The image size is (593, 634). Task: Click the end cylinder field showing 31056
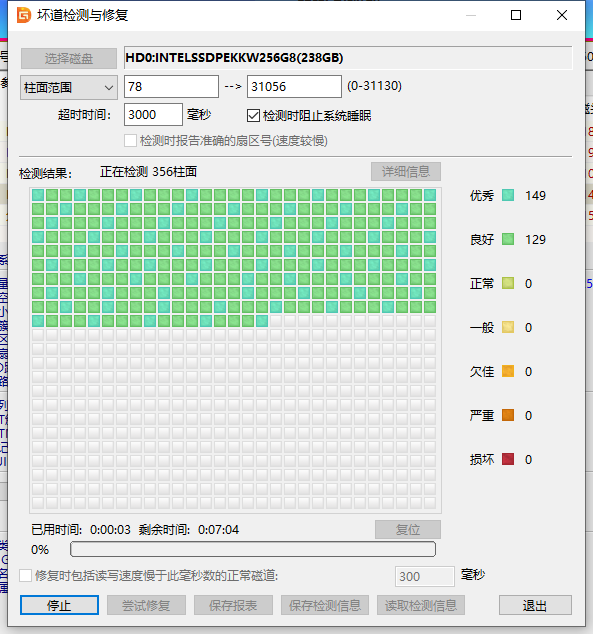[x=294, y=87]
